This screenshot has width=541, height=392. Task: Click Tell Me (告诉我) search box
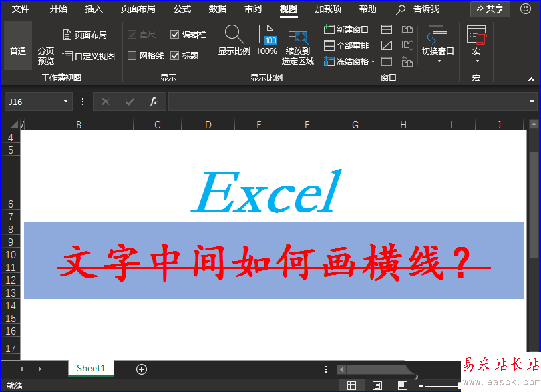[418, 9]
